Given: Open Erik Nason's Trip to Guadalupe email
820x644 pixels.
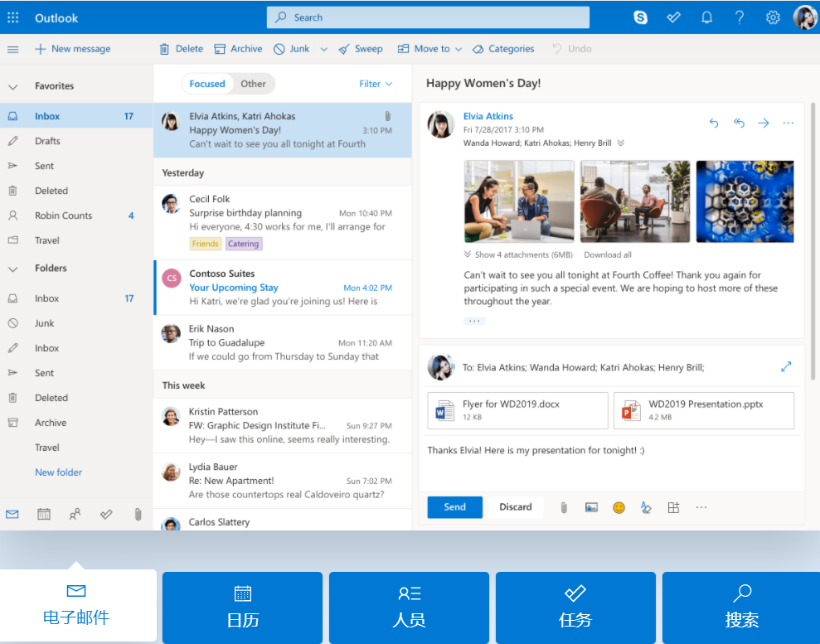Looking at the screenshot, I should [x=283, y=343].
